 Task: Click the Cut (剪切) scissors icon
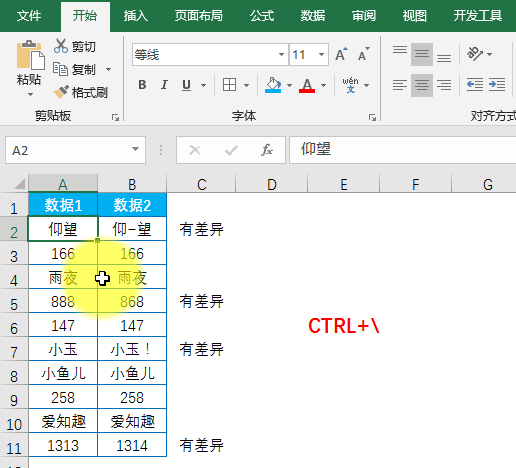[x=61, y=46]
